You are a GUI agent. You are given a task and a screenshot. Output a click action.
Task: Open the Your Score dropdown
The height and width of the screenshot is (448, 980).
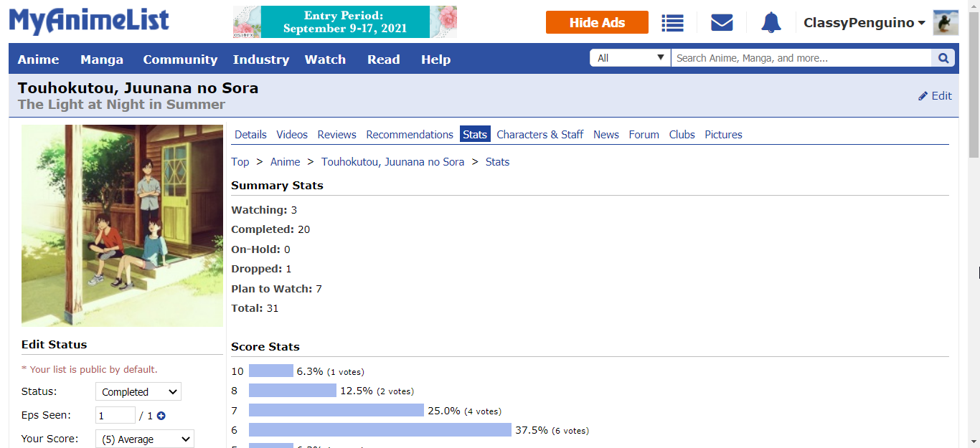point(145,439)
